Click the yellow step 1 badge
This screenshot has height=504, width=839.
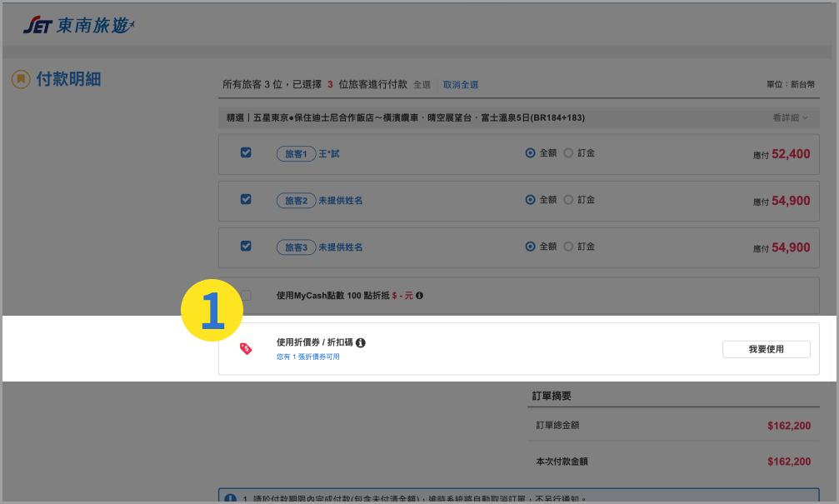[x=212, y=311]
